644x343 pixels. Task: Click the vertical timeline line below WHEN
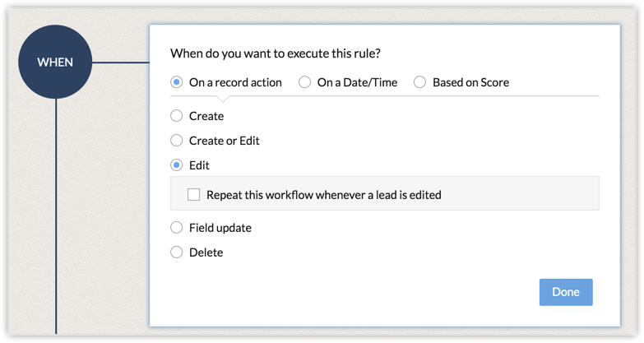pos(56,214)
